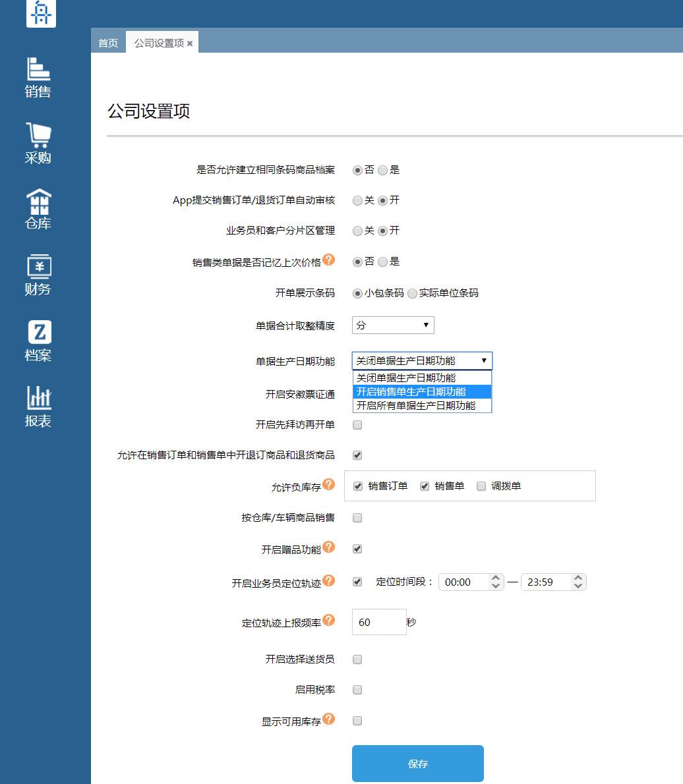Switch to the 首页 tab
Viewport: 683px width, 784px height.
pos(107,43)
